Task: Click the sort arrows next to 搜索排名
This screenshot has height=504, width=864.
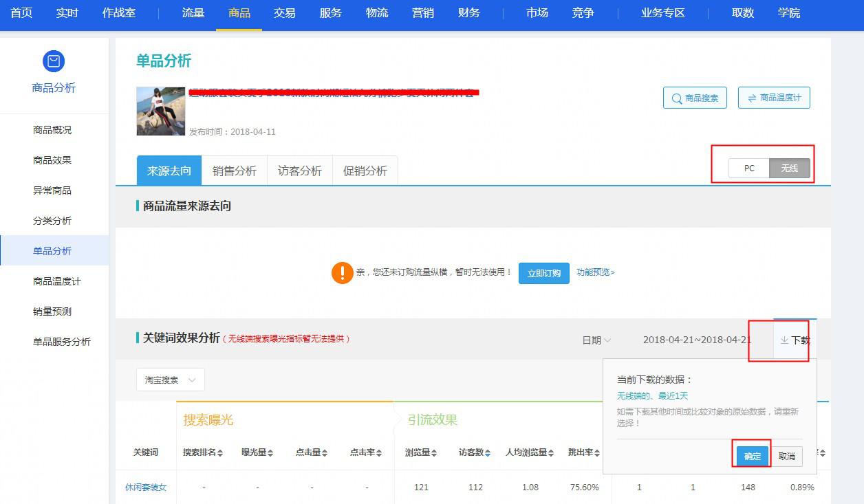Action: pos(220,452)
